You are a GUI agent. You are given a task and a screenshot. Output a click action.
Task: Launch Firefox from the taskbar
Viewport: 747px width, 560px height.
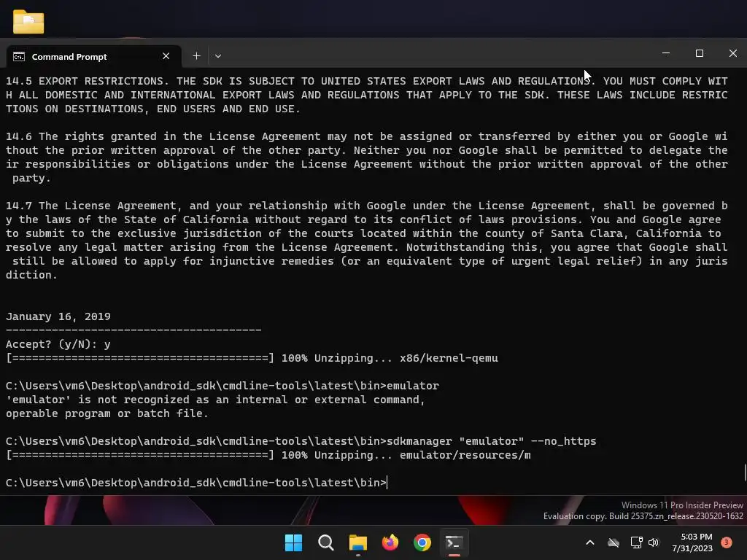pos(390,542)
